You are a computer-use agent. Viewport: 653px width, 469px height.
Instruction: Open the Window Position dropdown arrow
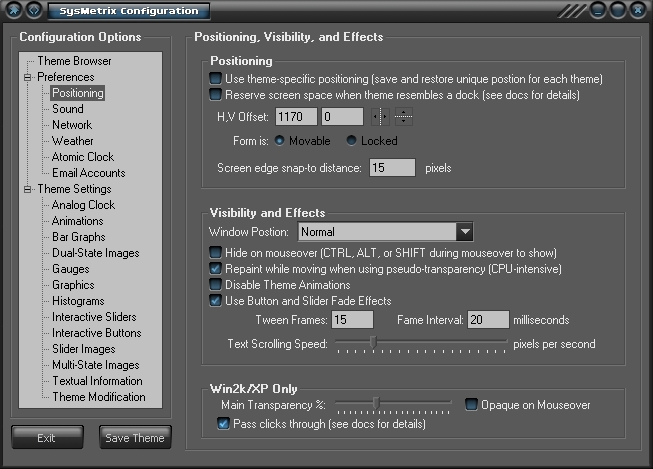[x=465, y=232]
